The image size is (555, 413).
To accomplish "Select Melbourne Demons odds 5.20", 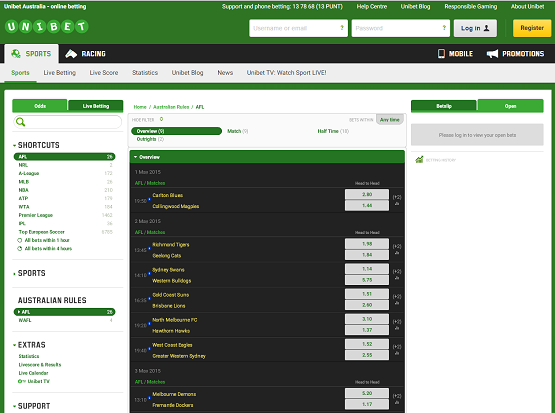I will [367, 393].
